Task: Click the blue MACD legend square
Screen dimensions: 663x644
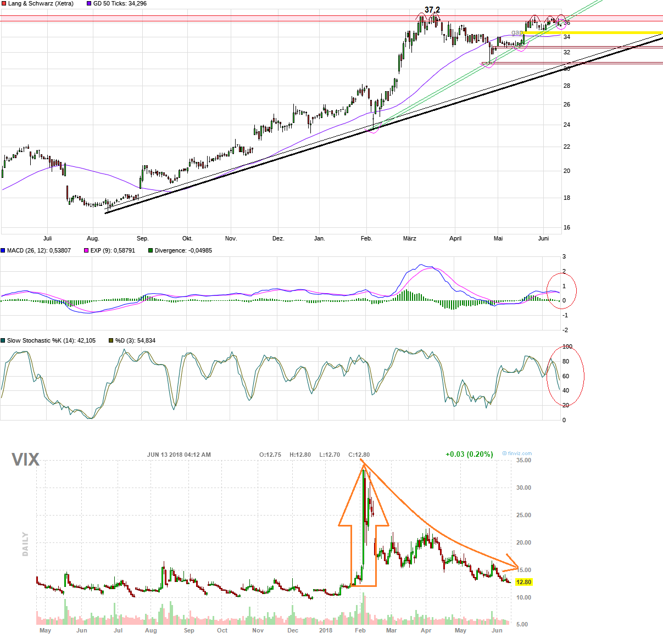Action: [x=3, y=250]
